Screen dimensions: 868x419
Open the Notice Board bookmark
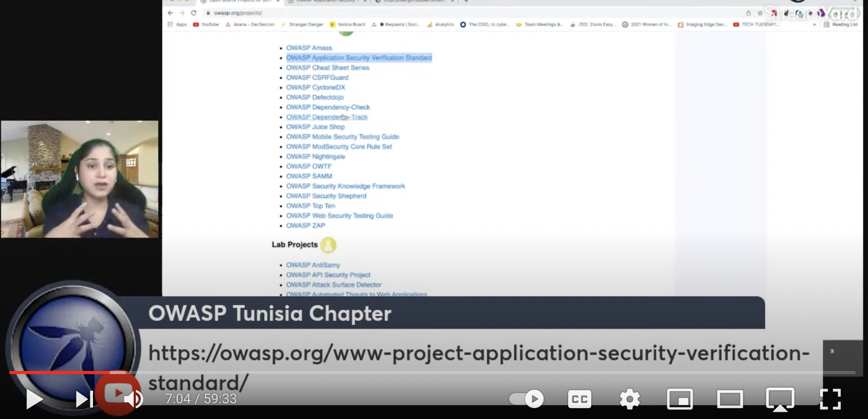[347, 25]
